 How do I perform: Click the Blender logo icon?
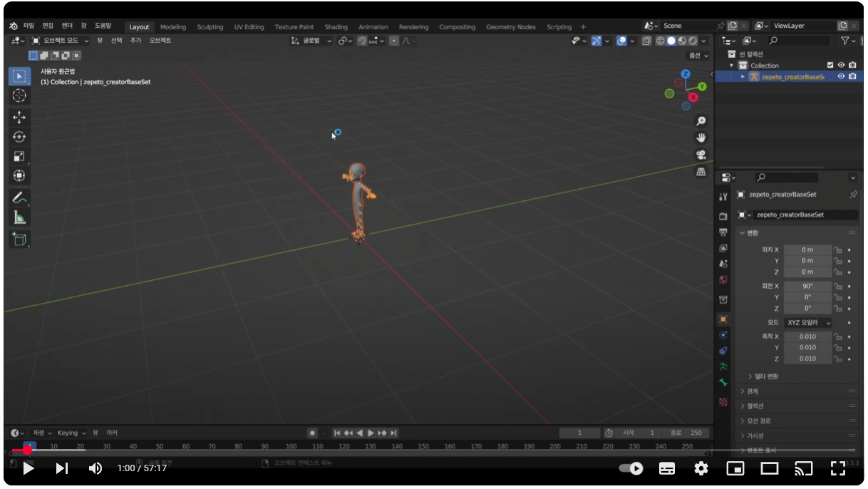tap(14, 26)
